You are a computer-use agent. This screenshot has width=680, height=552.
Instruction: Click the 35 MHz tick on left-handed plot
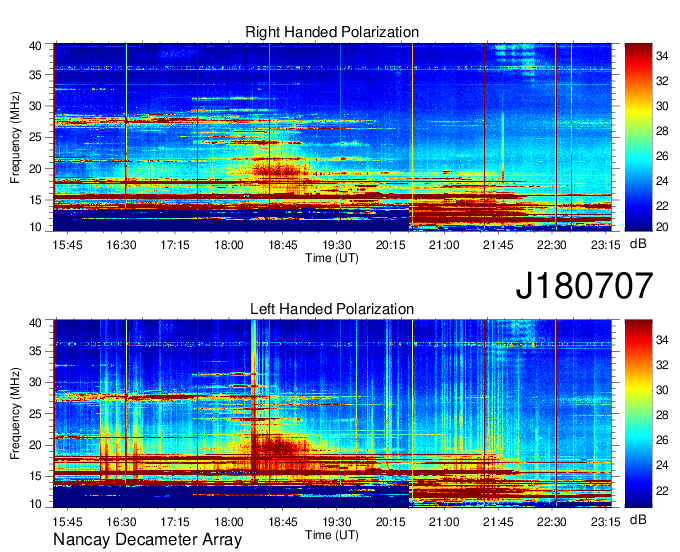(x=35, y=351)
